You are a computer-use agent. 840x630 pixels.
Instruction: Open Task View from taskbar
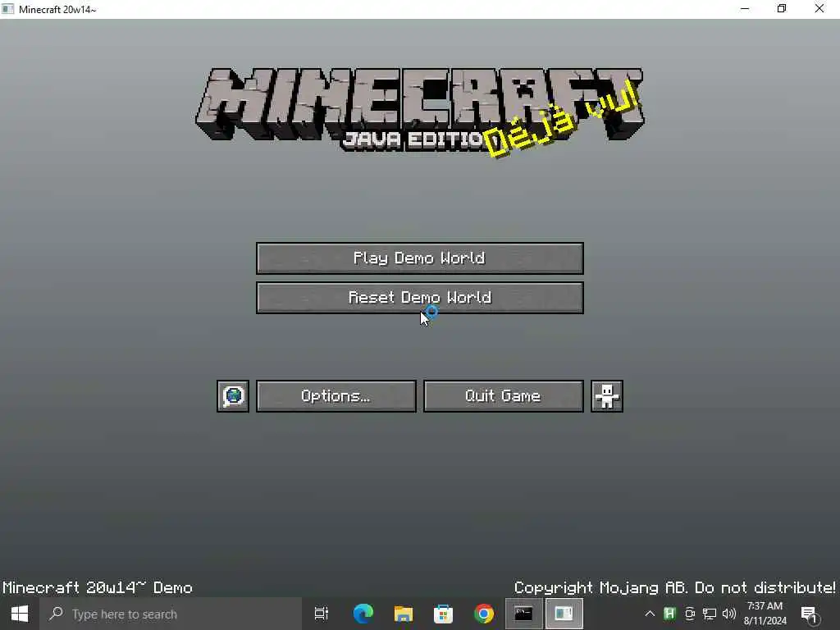point(322,614)
